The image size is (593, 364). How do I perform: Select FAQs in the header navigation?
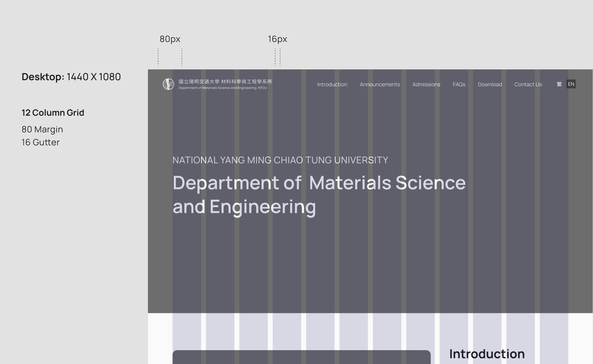(x=459, y=84)
